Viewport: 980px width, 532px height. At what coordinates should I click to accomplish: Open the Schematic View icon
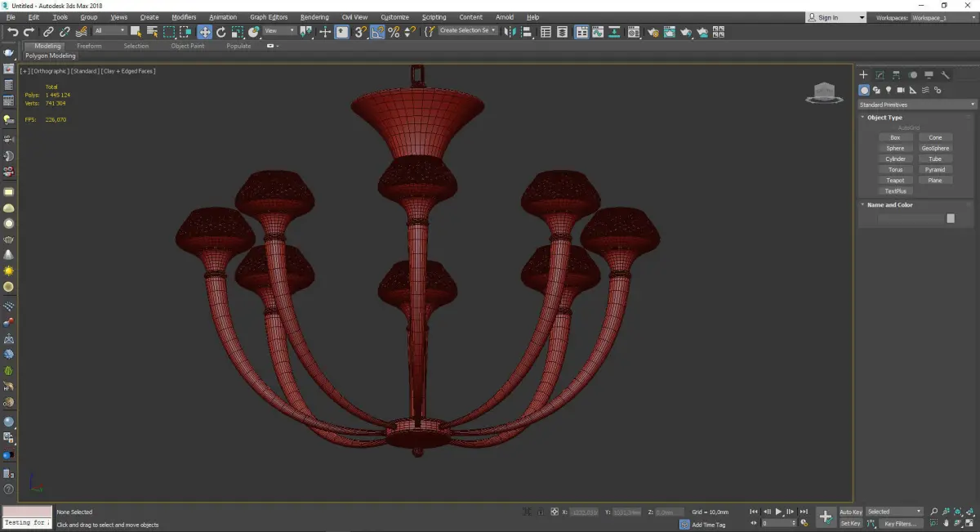tap(613, 32)
